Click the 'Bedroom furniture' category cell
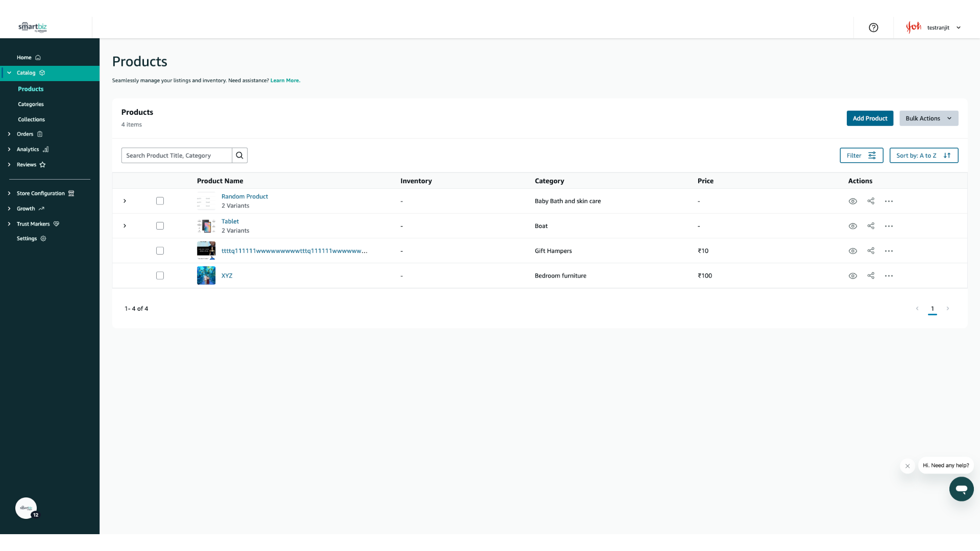This screenshot has width=980, height=551. (x=560, y=276)
